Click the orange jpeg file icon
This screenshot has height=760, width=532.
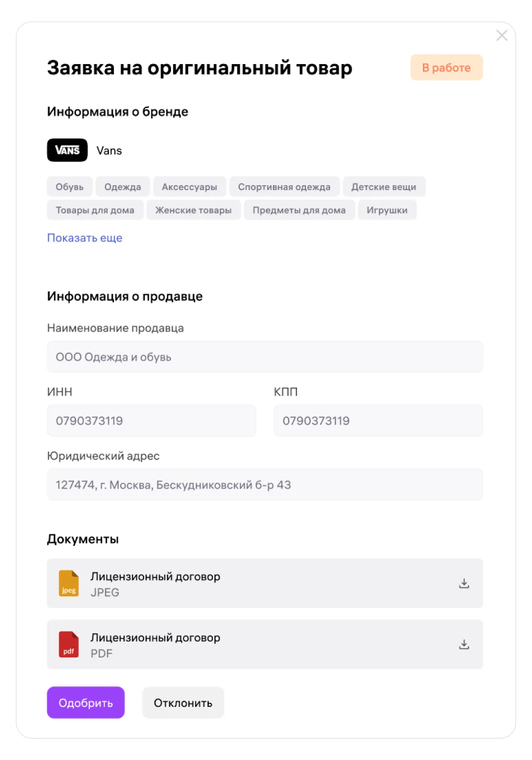68,583
